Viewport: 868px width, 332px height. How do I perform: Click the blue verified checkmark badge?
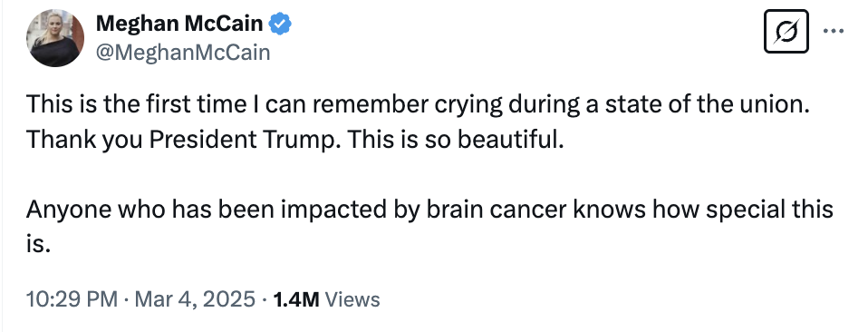280,24
